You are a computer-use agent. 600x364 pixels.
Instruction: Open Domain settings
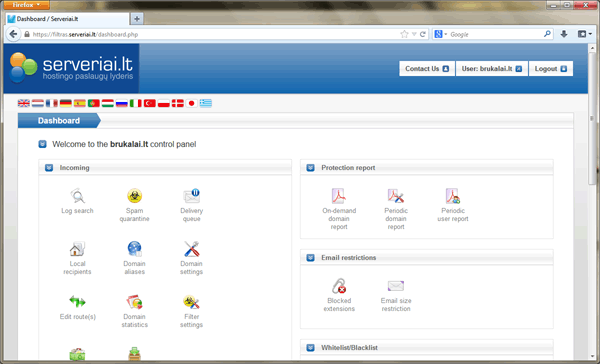(191, 258)
